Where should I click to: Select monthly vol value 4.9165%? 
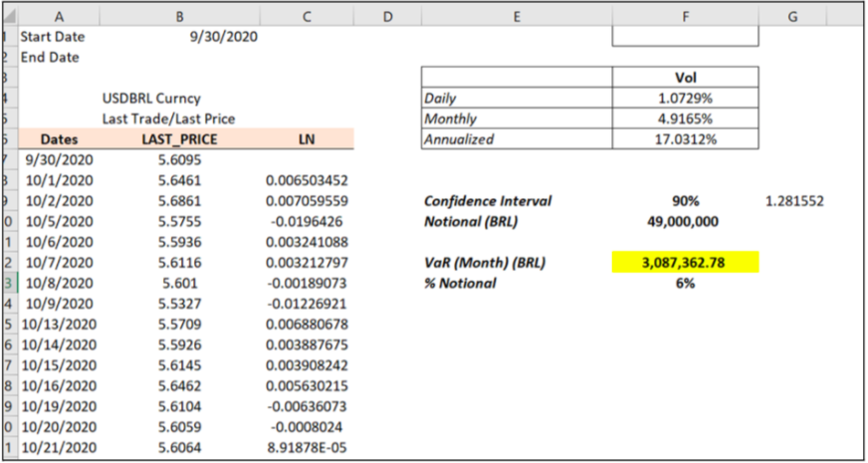[685, 119]
